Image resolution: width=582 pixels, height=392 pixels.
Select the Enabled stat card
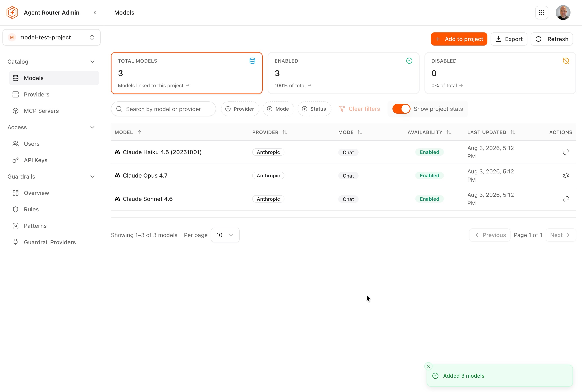343,73
